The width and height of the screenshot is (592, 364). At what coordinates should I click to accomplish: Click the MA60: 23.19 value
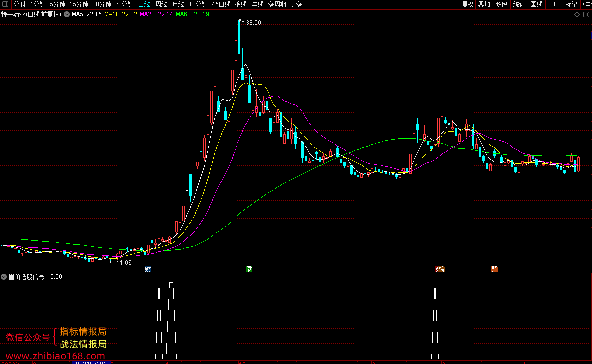[x=192, y=14]
